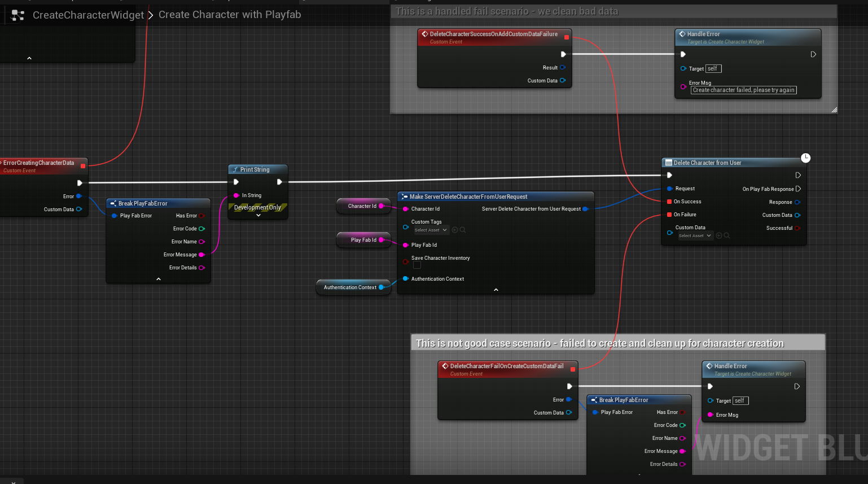Select the Play Fab Id variable node
The height and width of the screenshot is (484, 868).
tap(363, 240)
